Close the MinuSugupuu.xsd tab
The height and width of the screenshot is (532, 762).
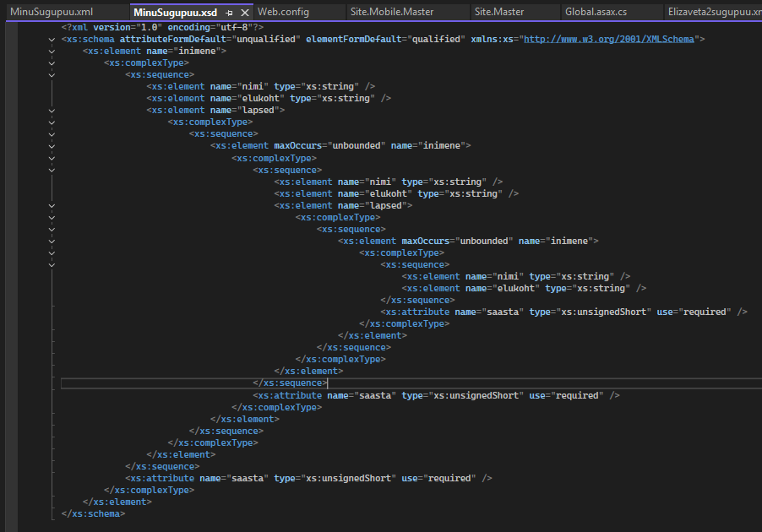245,13
